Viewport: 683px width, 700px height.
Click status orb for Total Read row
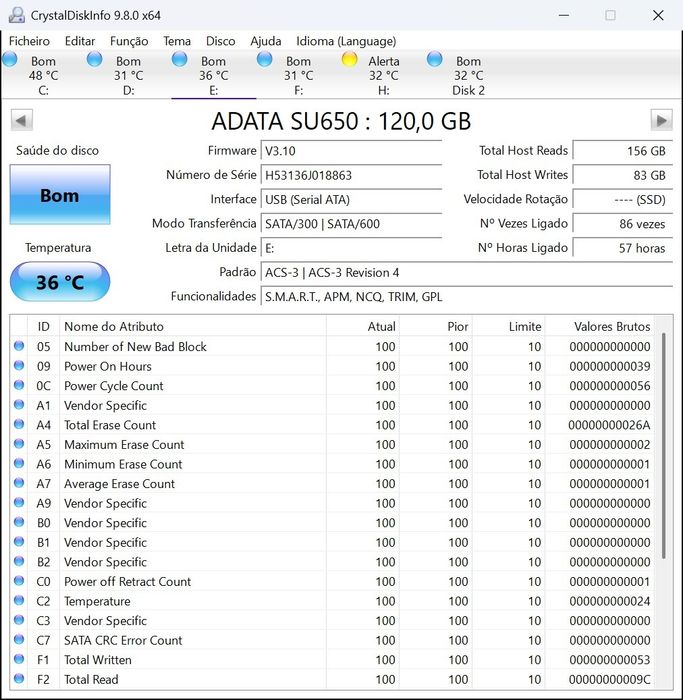19,679
